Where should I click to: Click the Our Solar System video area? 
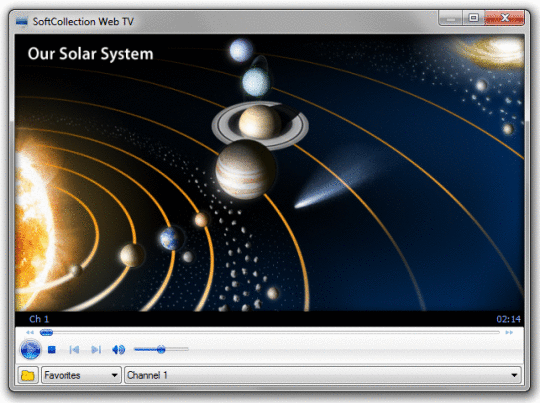pos(269,173)
